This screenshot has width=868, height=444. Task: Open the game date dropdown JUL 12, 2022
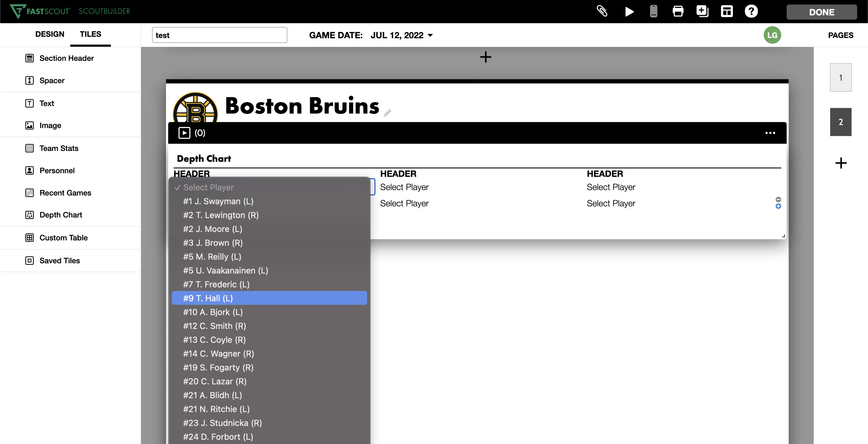402,35
